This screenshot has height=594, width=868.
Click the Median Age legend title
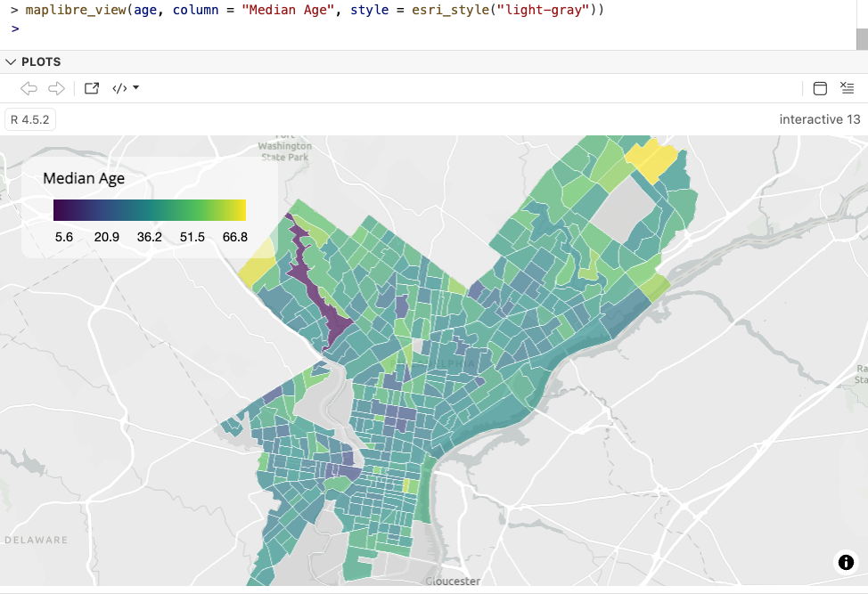84,178
